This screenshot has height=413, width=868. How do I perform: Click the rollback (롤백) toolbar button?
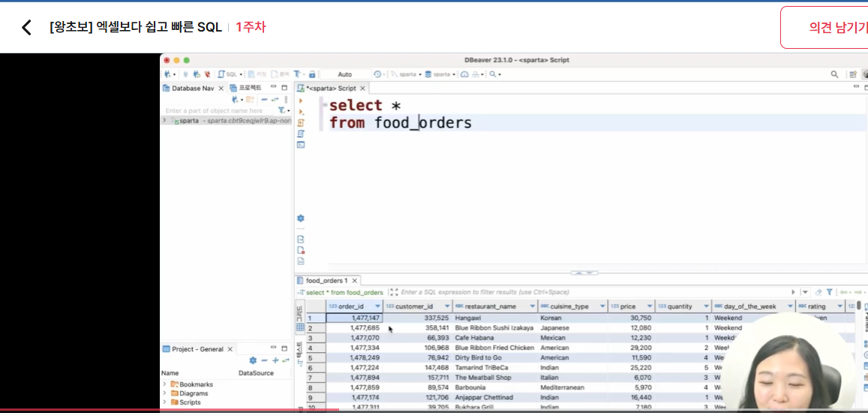click(x=280, y=74)
